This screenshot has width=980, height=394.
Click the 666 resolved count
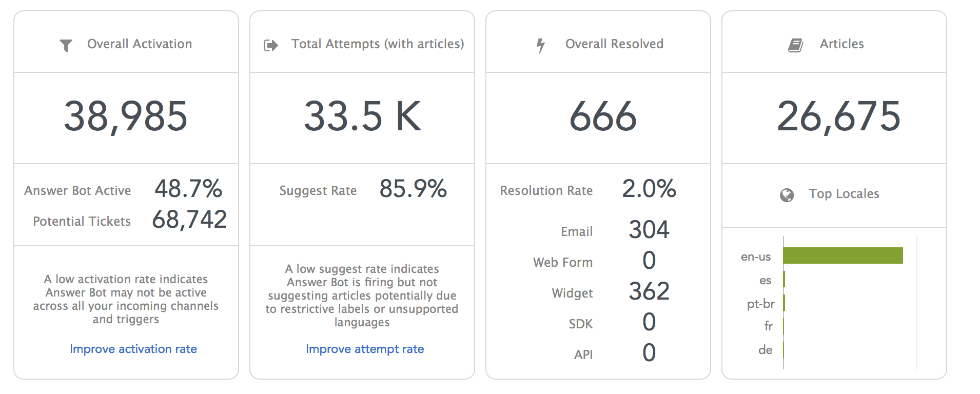[x=603, y=116]
